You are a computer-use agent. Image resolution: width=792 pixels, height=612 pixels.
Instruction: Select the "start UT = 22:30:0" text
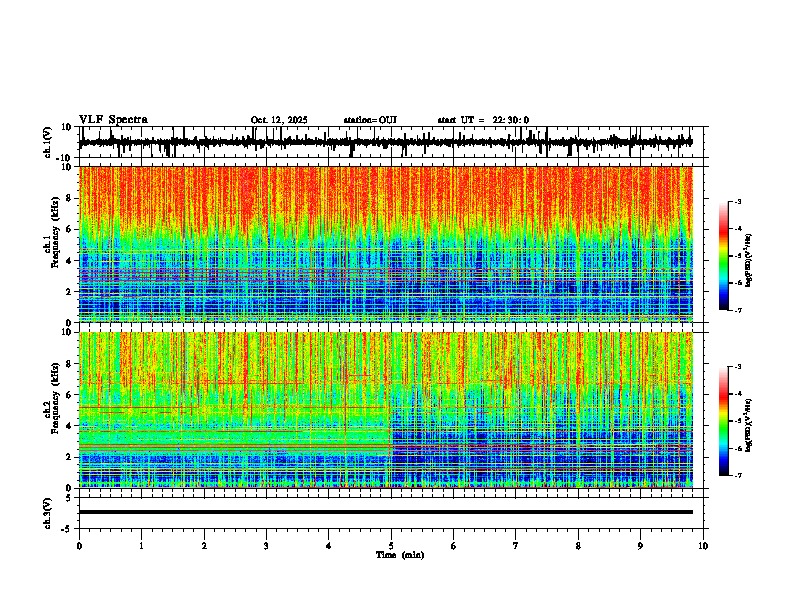click(483, 120)
